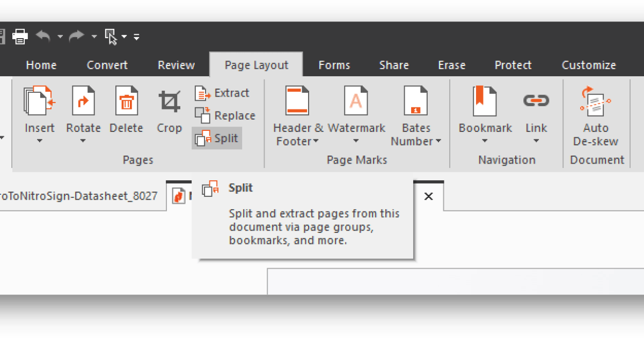The height and width of the screenshot is (338, 644).
Task: Open the Protect tab
Action: tap(513, 65)
